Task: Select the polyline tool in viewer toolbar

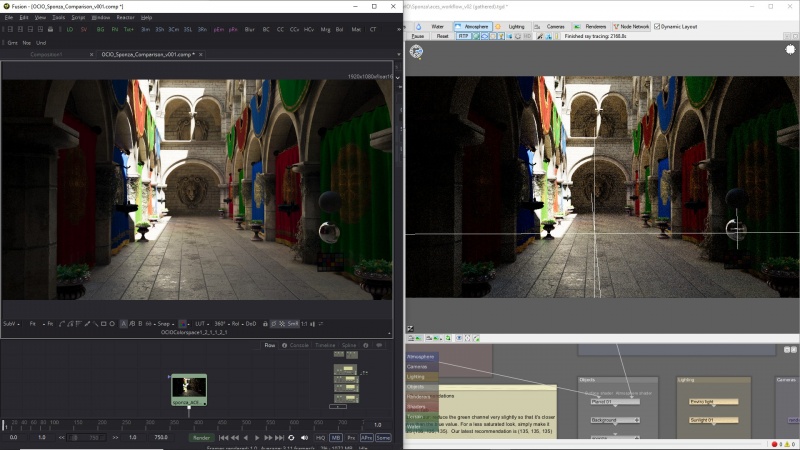Action: (x=62, y=324)
